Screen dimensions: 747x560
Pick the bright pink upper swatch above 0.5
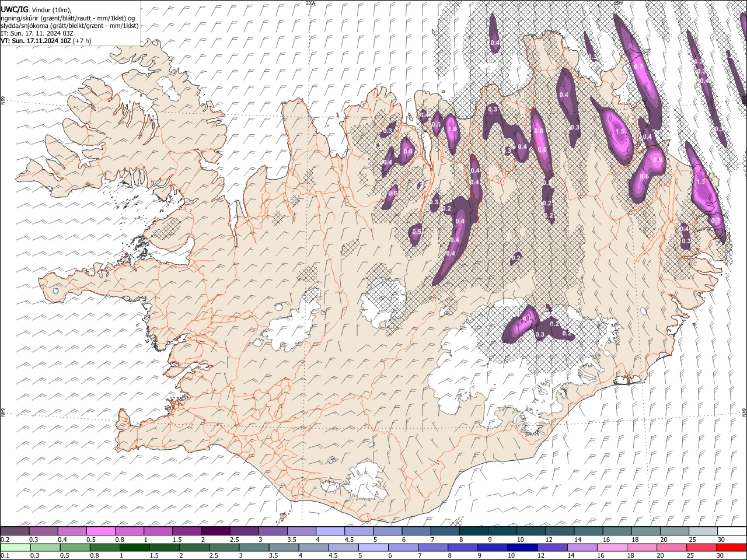point(100,531)
